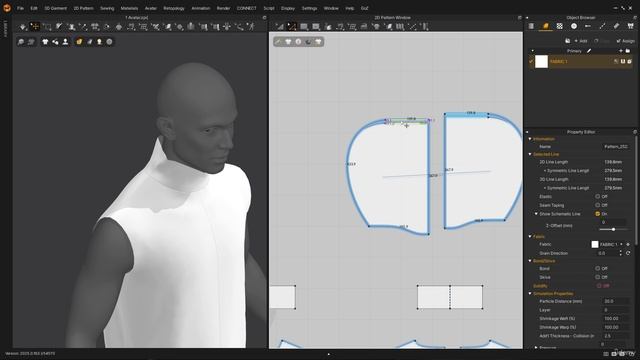Adjust the Z-Offset slider handle
The image size is (640, 360).
tap(613, 229)
